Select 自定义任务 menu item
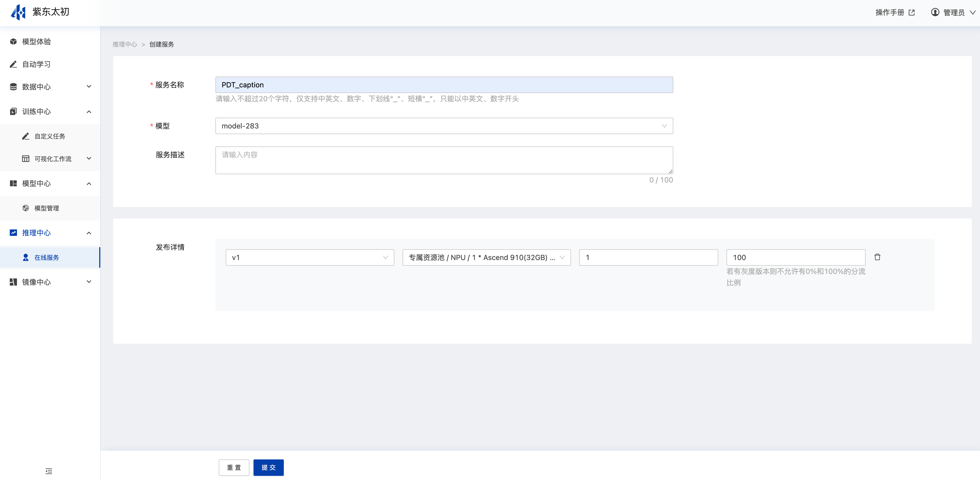Viewport: 980px width, 481px height. pos(50,136)
